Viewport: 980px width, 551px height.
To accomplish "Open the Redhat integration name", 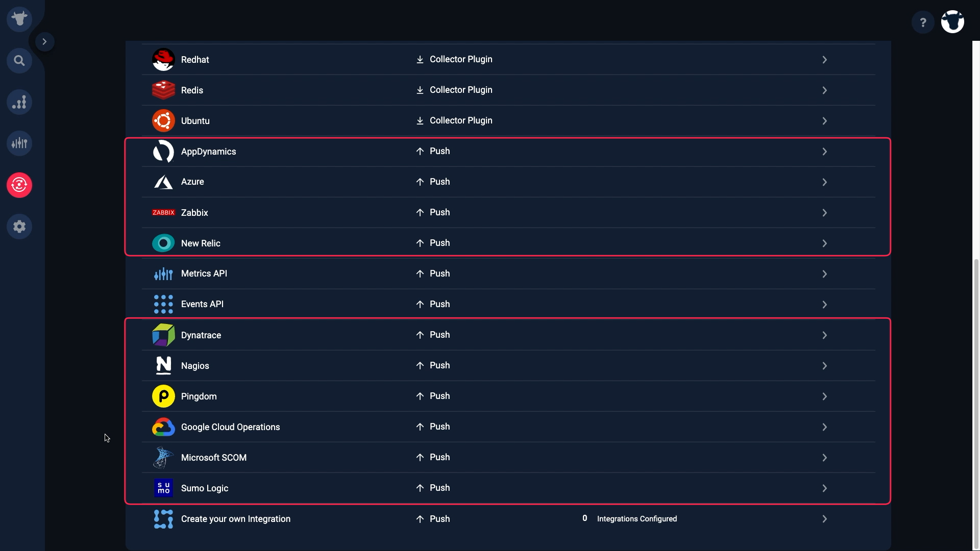I will click(x=195, y=60).
